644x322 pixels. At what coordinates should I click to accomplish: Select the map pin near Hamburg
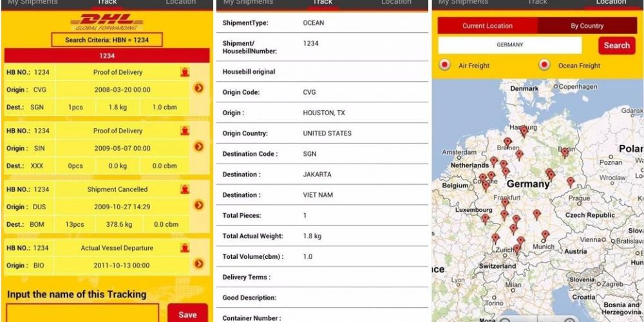click(524, 131)
